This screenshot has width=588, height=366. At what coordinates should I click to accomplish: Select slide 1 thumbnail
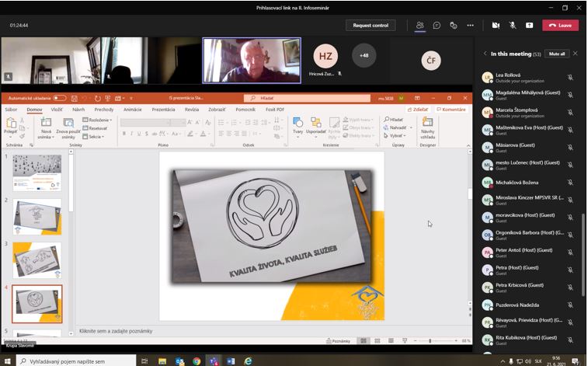(x=37, y=173)
